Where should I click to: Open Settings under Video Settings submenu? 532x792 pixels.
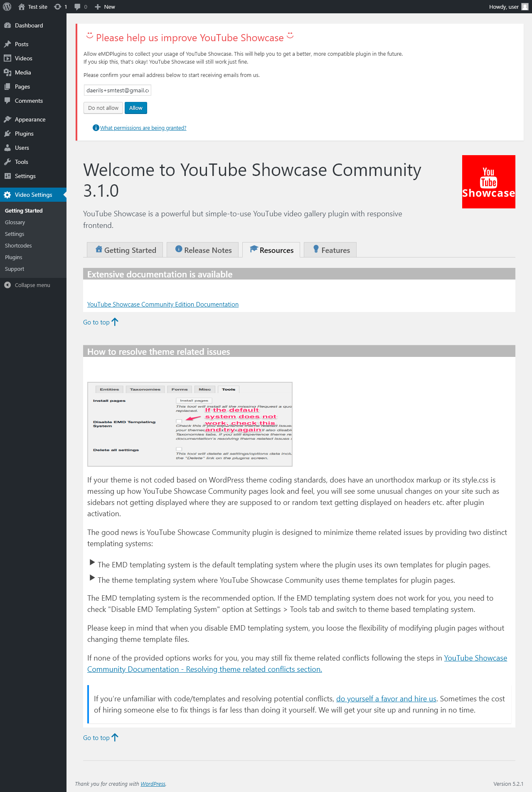(x=15, y=234)
